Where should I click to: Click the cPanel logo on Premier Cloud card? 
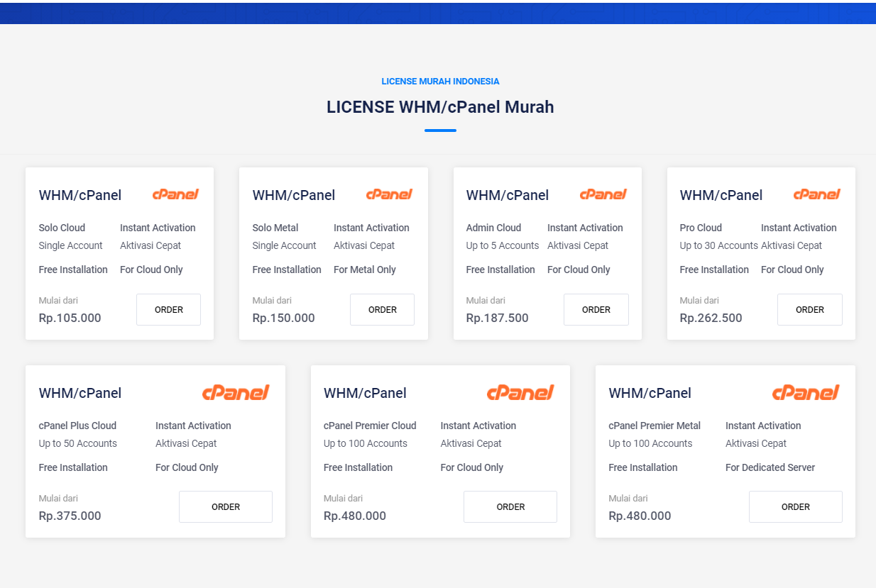pyautogui.click(x=520, y=392)
